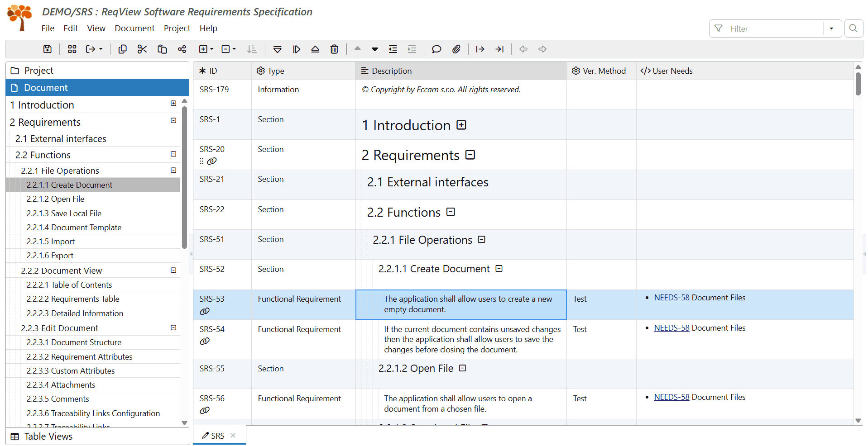Switch to the SRS tab

coord(217,436)
